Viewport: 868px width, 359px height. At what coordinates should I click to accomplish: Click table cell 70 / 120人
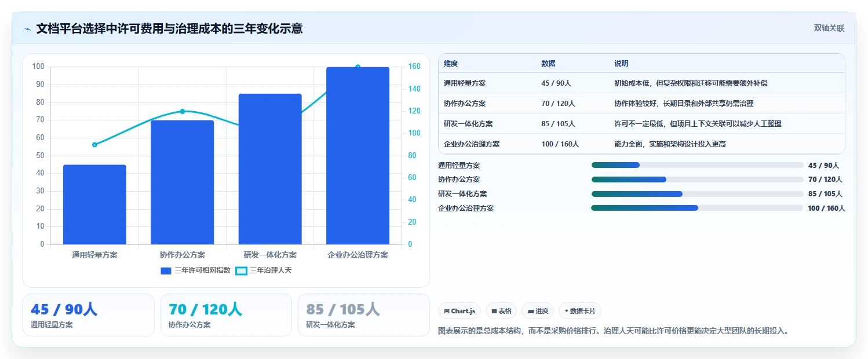tap(558, 104)
